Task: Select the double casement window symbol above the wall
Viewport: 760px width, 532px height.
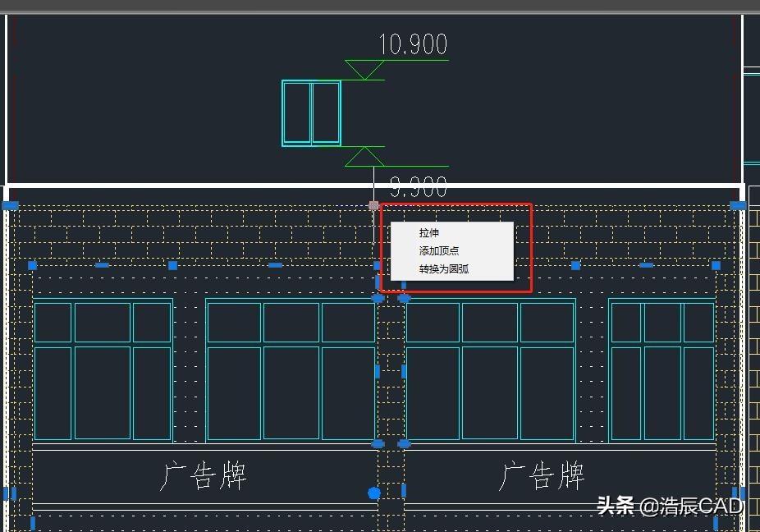Action: click(311, 114)
